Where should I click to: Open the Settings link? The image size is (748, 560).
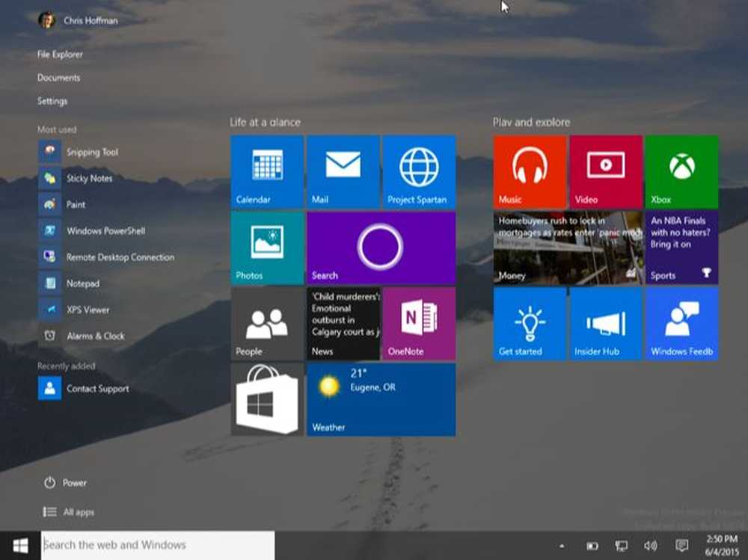[52, 101]
